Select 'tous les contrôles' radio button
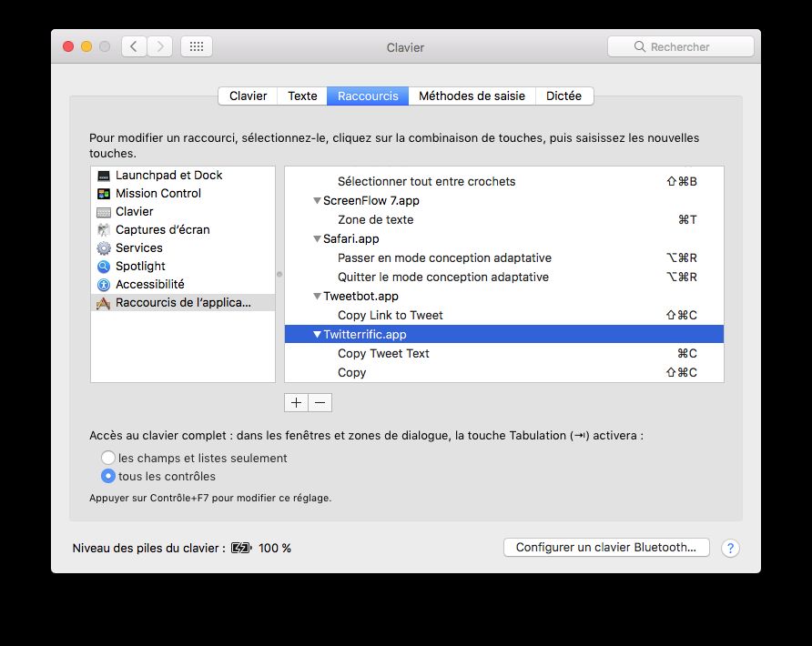812x646 pixels. pyautogui.click(x=108, y=476)
